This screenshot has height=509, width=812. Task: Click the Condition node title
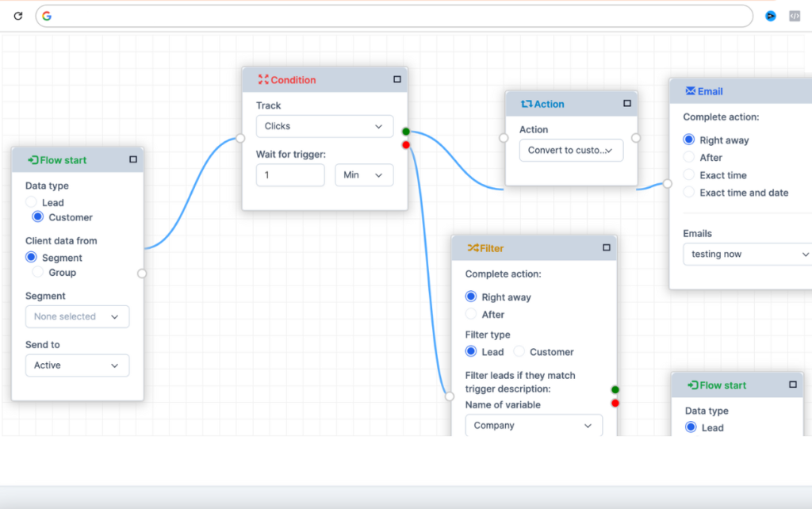[293, 80]
